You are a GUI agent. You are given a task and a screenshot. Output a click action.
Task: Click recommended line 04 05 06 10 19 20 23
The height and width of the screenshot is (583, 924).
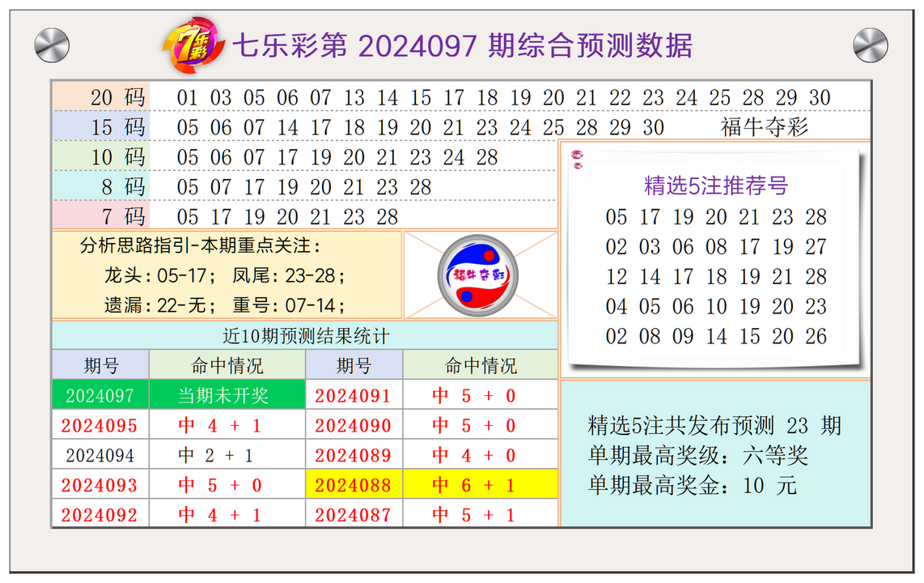point(716,307)
